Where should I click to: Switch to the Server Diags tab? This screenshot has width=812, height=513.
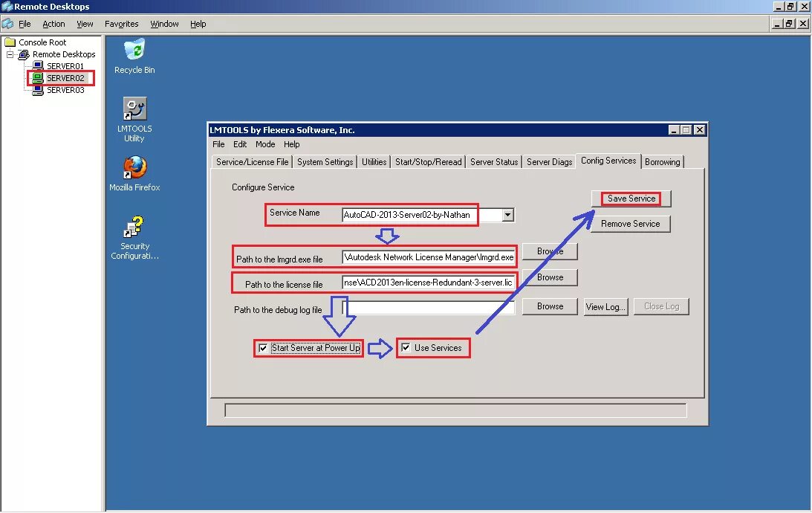[x=550, y=162]
